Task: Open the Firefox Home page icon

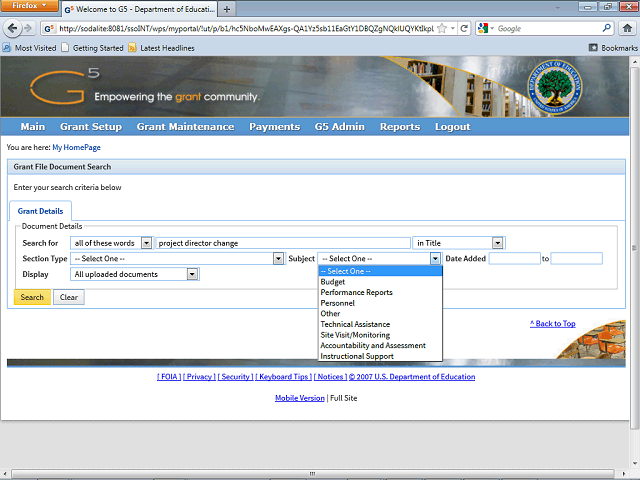Action: click(x=627, y=28)
